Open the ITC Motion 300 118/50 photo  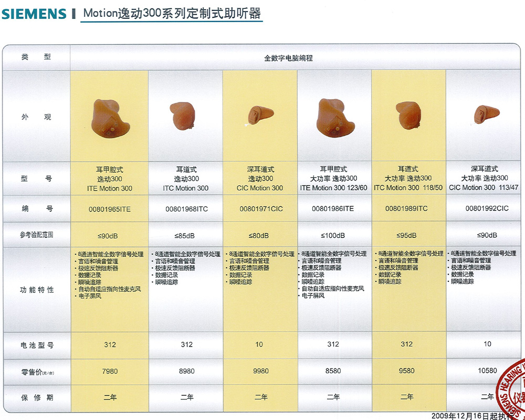408,115
